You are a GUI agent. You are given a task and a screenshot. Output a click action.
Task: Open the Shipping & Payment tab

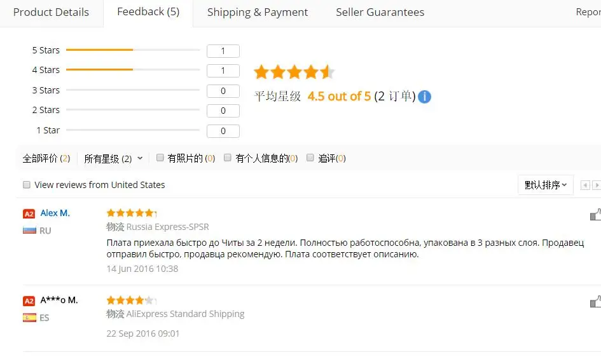tap(258, 12)
